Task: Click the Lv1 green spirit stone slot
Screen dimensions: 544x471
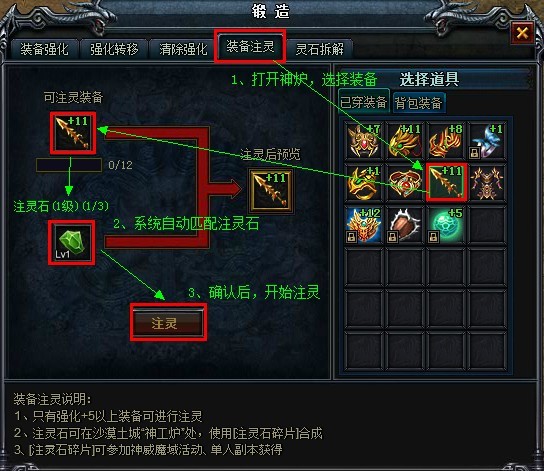Action: 72,242
